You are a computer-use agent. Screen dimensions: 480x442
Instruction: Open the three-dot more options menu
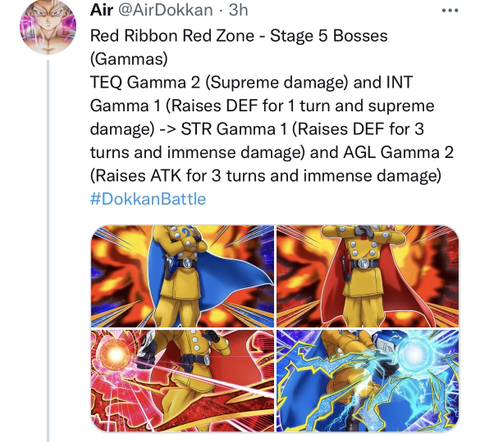(x=450, y=11)
